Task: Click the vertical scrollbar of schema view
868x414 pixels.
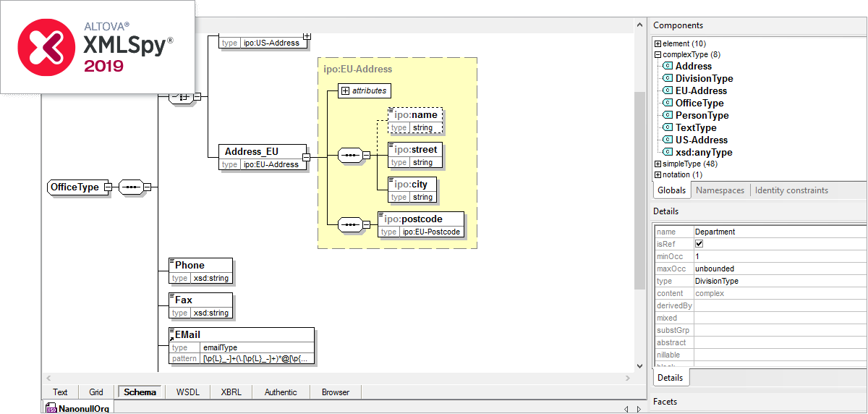Action: pyautogui.click(x=639, y=217)
